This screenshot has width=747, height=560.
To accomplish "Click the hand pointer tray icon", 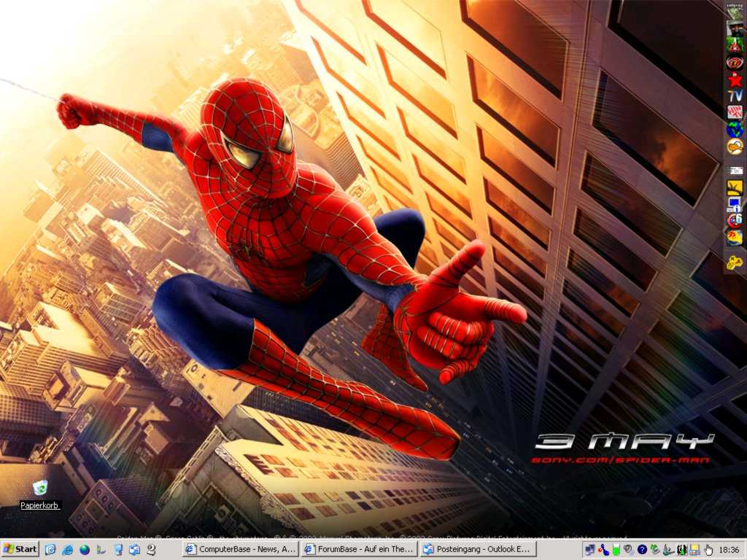I will pos(708,550).
